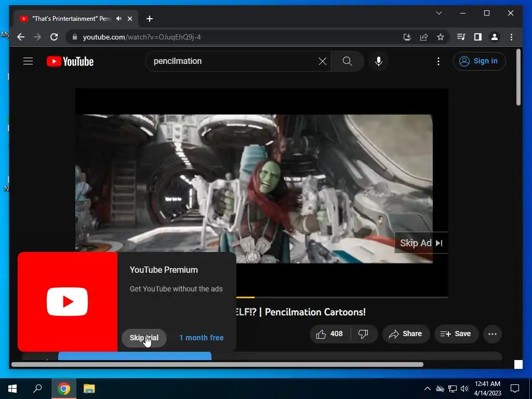Run search with magnifier button
The height and width of the screenshot is (399, 532).
(x=348, y=61)
